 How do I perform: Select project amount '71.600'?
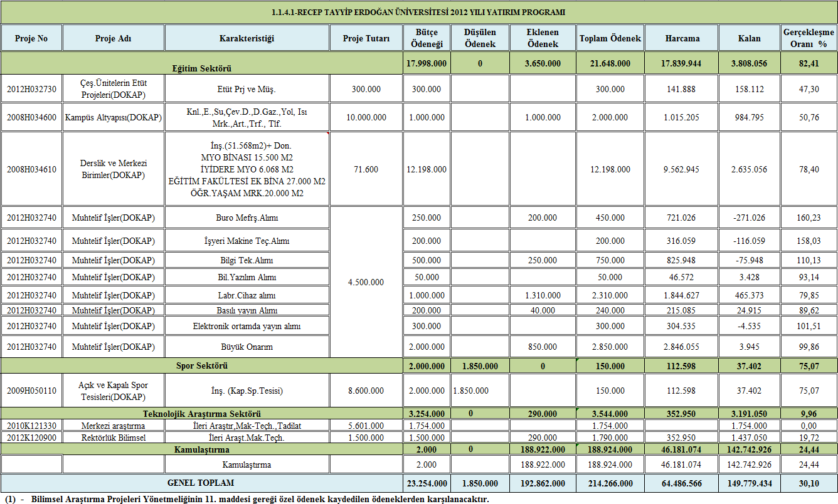[x=366, y=169]
